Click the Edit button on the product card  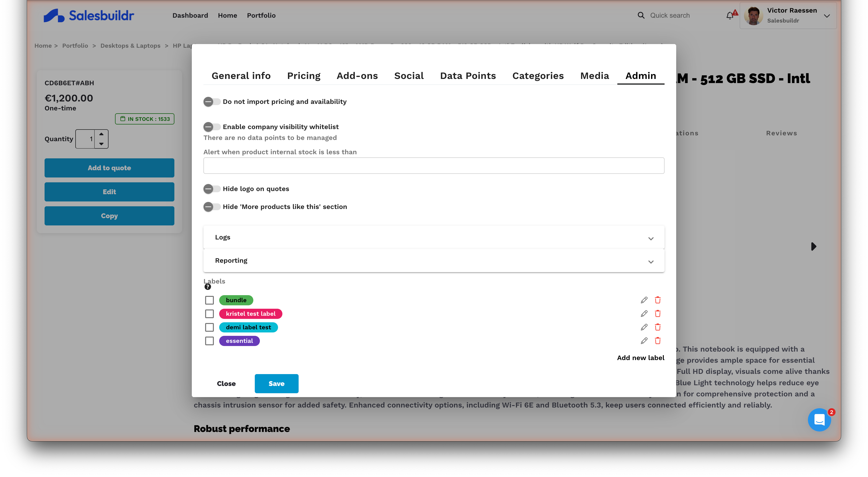pyautogui.click(x=109, y=192)
